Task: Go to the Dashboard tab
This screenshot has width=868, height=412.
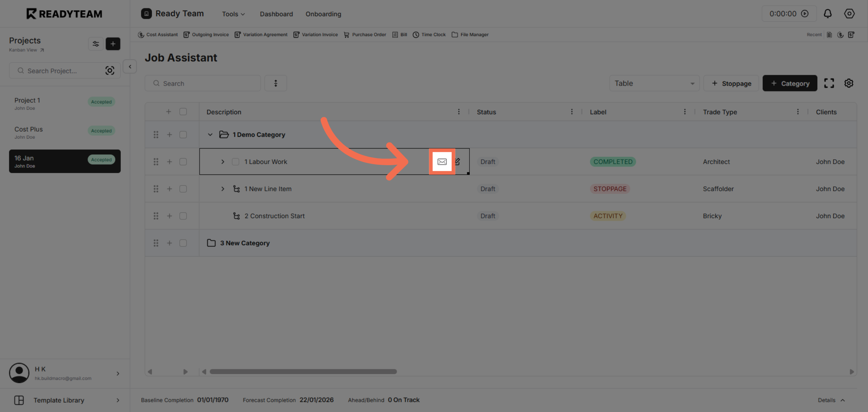Action: pos(276,14)
